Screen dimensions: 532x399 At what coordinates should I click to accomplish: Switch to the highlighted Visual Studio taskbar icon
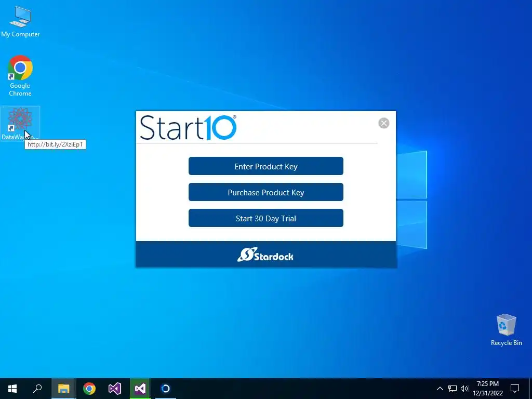click(x=140, y=389)
